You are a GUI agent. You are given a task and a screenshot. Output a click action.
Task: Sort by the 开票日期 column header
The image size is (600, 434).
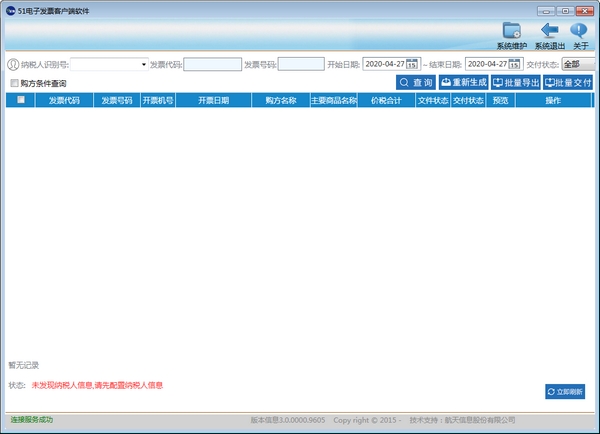coord(213,100)
